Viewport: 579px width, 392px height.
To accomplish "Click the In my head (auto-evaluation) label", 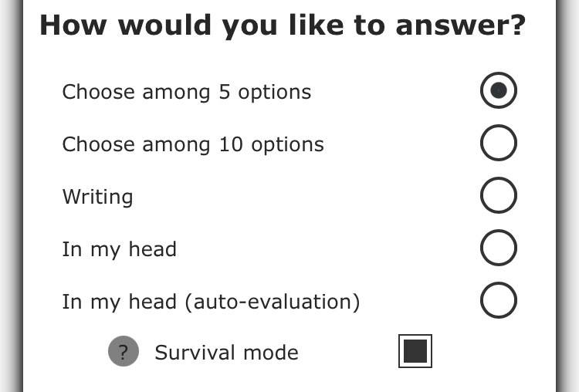I will (211, 302).
